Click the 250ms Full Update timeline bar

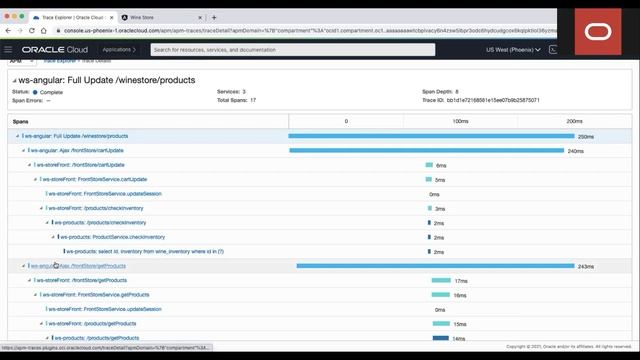(x=431, y=136)
